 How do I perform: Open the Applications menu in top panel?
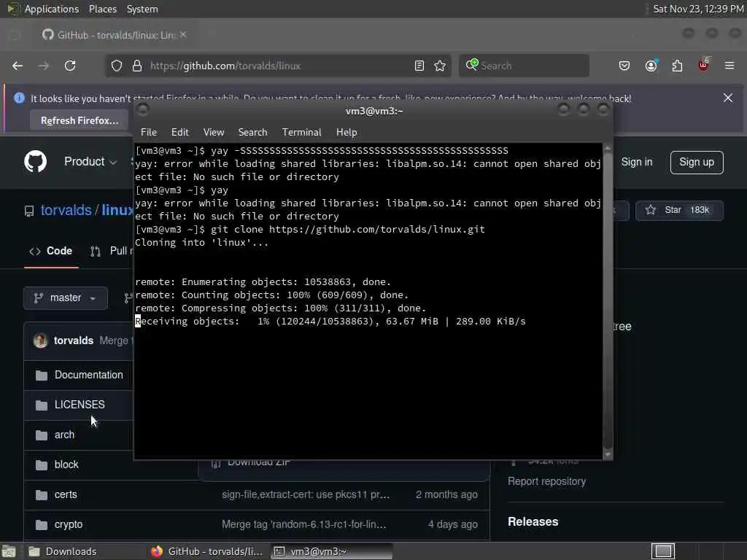[x=52, y=9]
